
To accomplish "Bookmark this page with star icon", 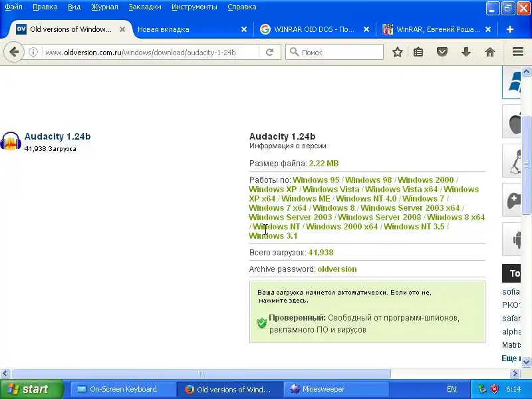I will [397, 53].
